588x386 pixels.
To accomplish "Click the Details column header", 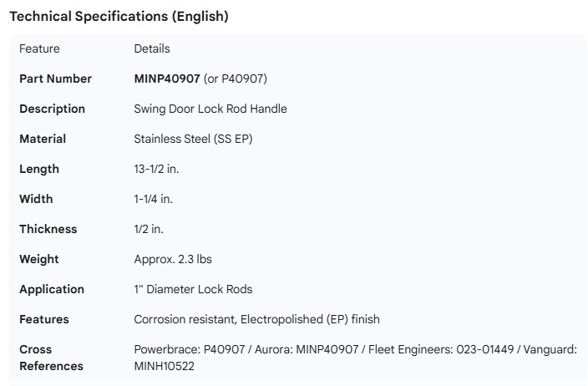I will (151, 48).
